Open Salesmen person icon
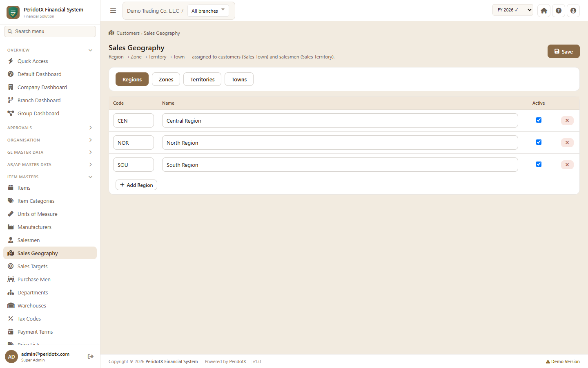Screen dimensions: 588x368 (11, 240)
